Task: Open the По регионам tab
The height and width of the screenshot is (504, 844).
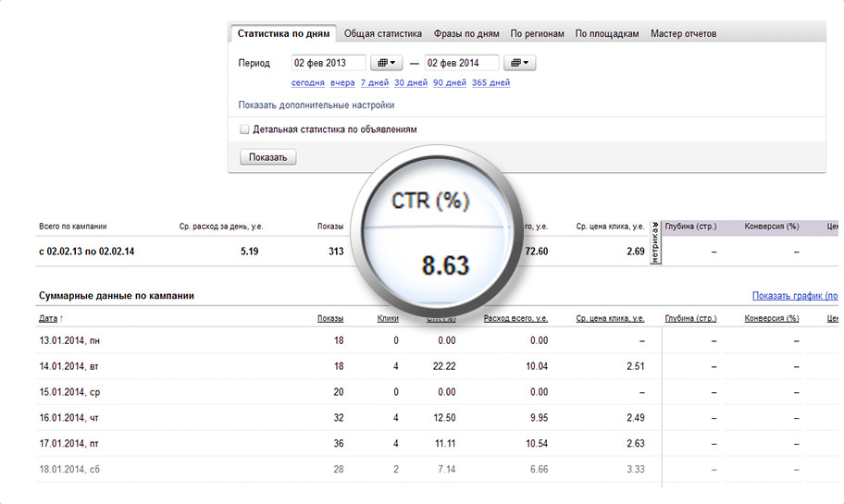Action: tap(537, 33)
